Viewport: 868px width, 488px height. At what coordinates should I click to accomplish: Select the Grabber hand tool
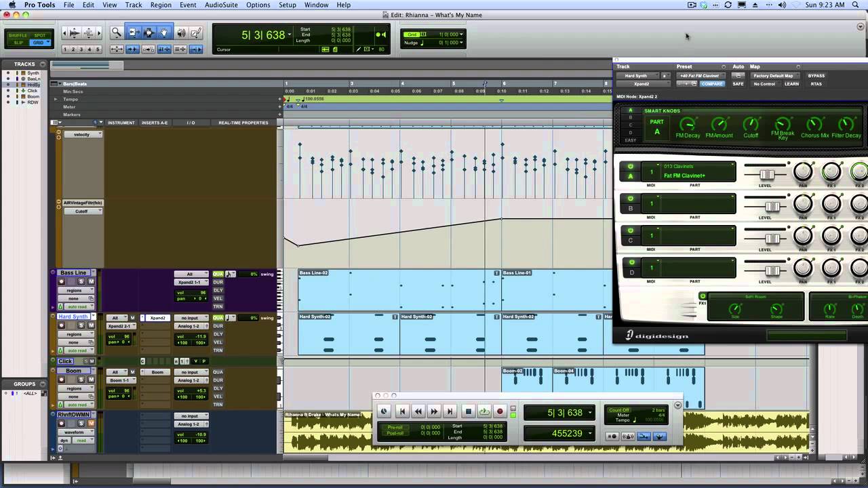click(164, 33)
